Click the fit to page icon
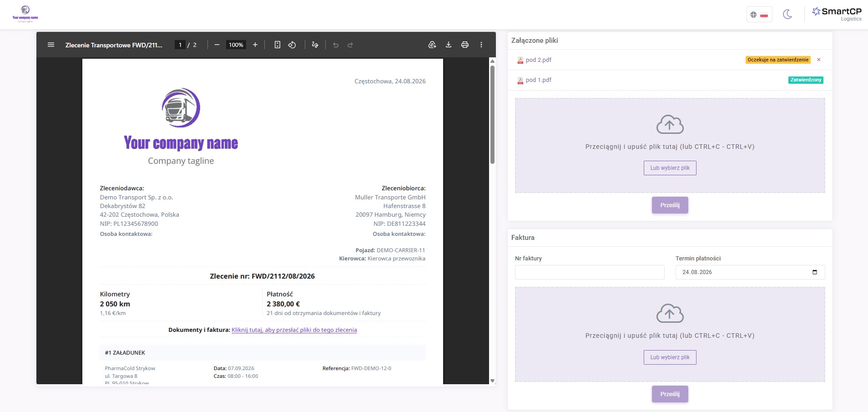Viewport: 868px width, 412px height. [x=278, y=45]
